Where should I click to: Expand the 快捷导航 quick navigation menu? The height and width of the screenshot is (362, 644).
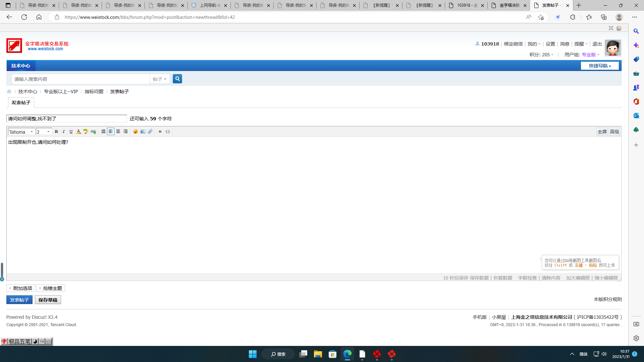pyautogui.click(x=600, y=66)
